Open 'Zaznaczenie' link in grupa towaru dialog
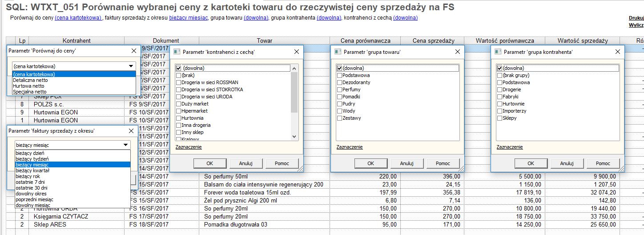644x235 pixels. tap(350, 147)
